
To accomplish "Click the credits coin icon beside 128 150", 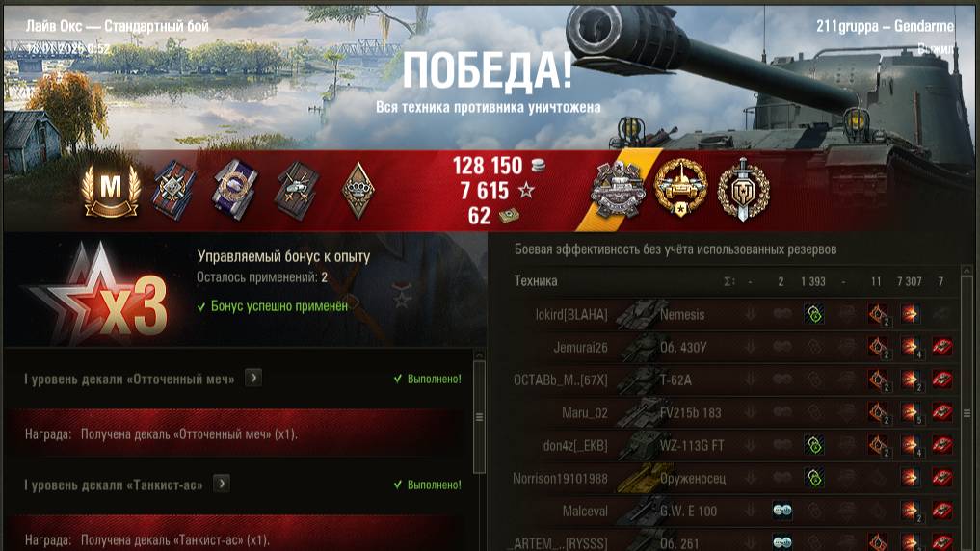I will [x=537, y=166].
